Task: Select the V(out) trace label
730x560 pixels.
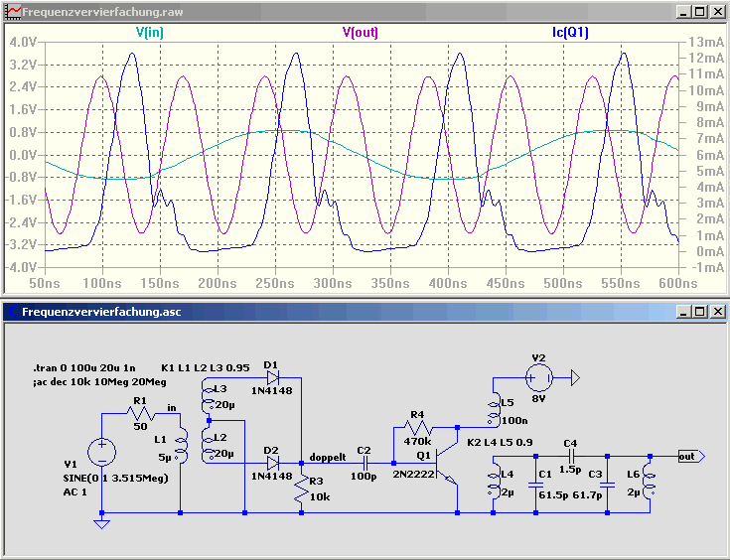Action: (x=360, y=32)
